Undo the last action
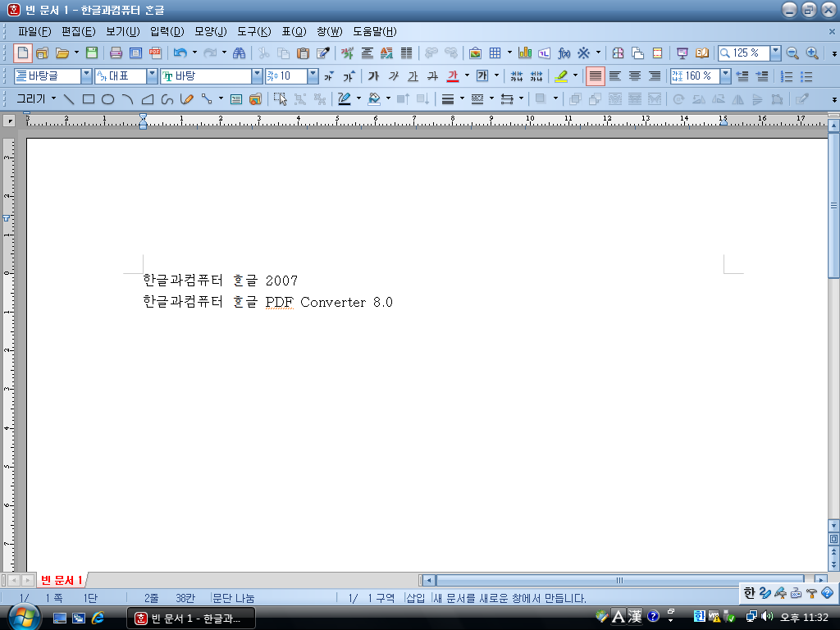Viewport: 840px width, 630px height. pos(180,53)
